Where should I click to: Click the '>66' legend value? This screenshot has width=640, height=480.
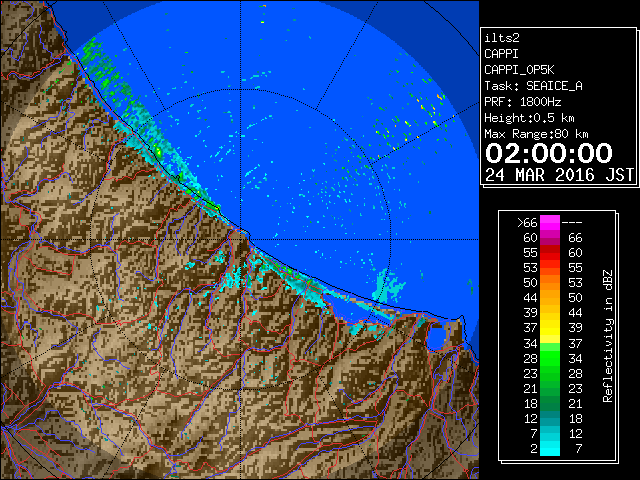[x=527, y=223]
